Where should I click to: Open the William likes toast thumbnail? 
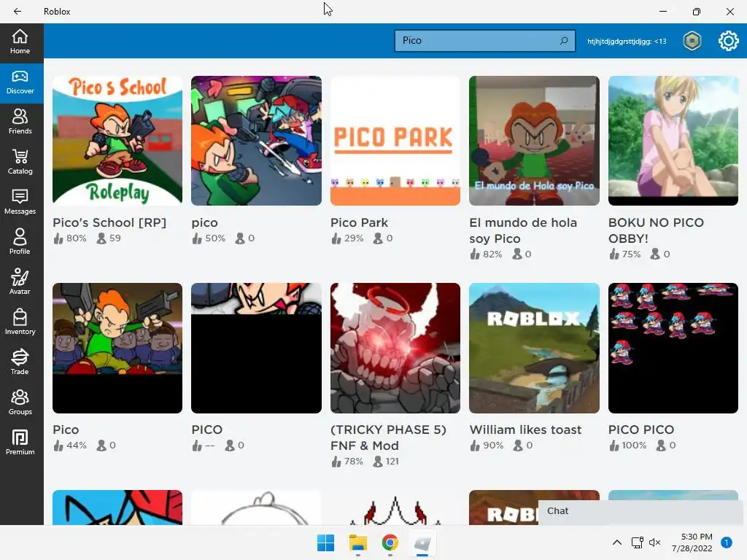pyautogui.click(x=534, y=348)
